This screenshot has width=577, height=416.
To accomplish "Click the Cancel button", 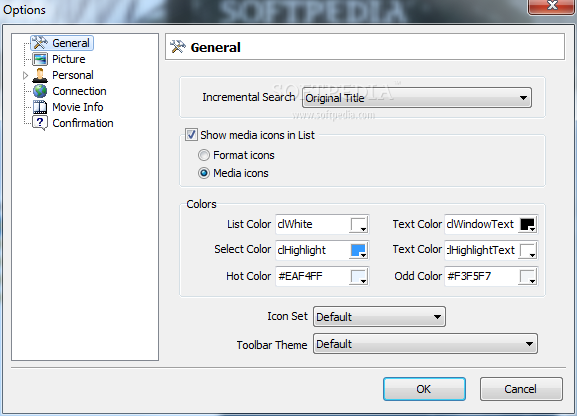I will coord(521,389).
